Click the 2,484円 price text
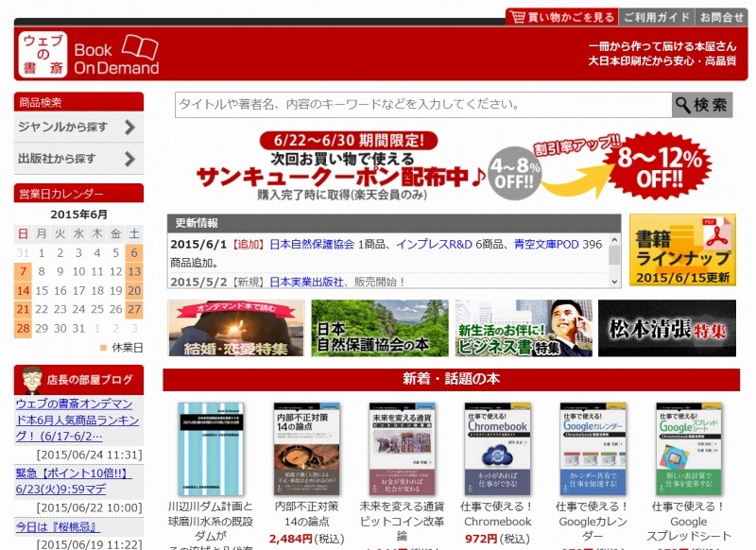The image size is (756, 550). 290,539
